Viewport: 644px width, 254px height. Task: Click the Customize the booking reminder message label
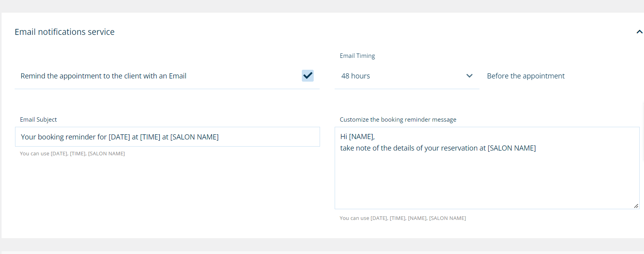398,120
